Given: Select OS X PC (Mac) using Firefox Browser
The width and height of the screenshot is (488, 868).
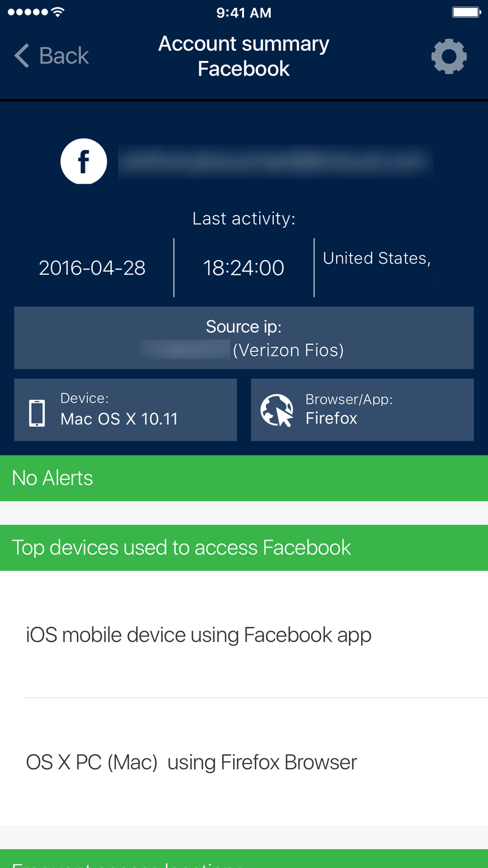Looking at the screenshot, I should pyautogui.click(x=244, y=762).
